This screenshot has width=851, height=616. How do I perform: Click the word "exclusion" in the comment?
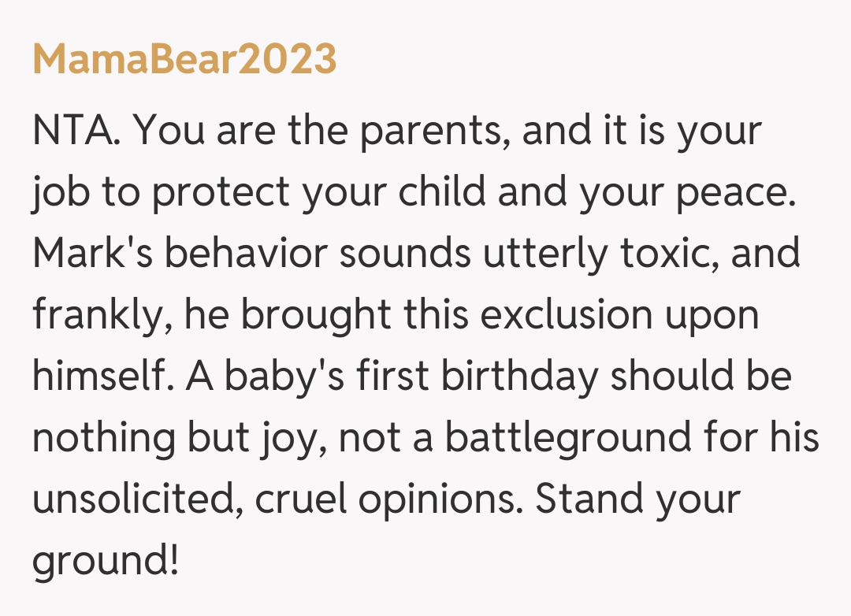(x=567, y=316)
